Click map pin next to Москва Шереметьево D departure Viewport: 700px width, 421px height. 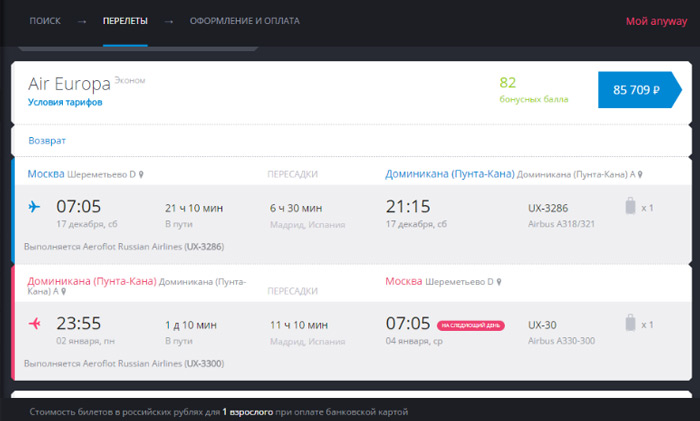click(141, 175)
